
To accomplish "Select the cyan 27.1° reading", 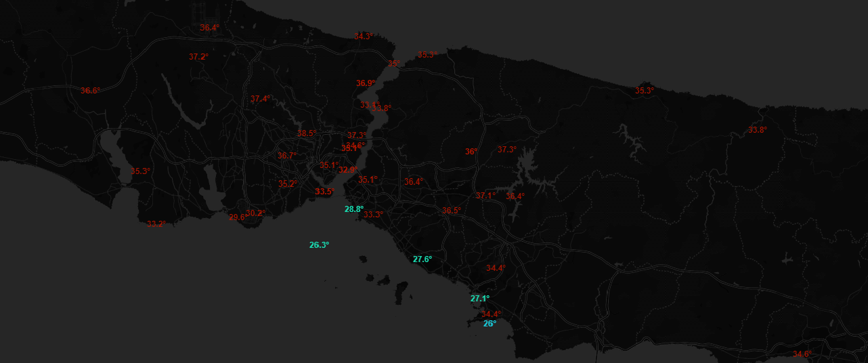I will click(x=480, y=299).
